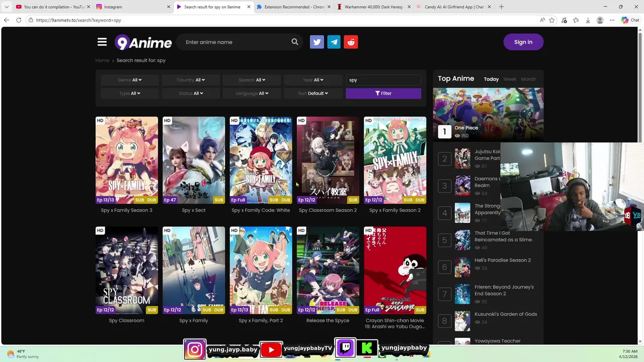Click the 9Anime logo

click(143, 42)
